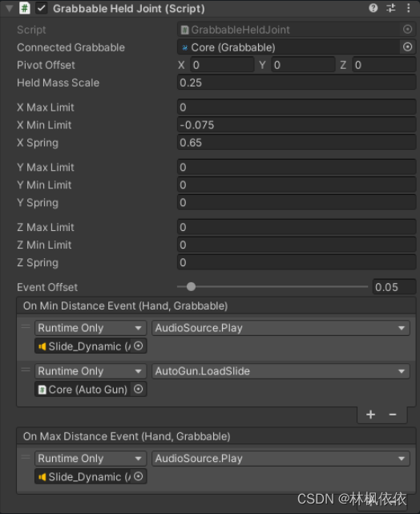420x514 pixels.
Task: Disable the Grabbable Held Joint component checkbox
Action: coord(42,8)
